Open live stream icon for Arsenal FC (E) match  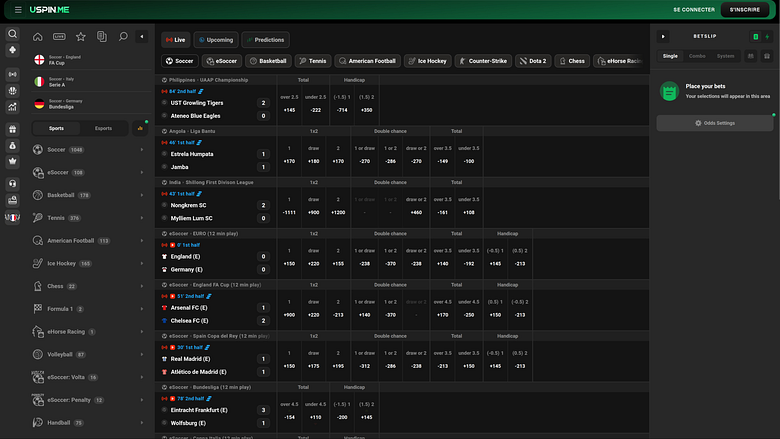[x=173, y=296]
